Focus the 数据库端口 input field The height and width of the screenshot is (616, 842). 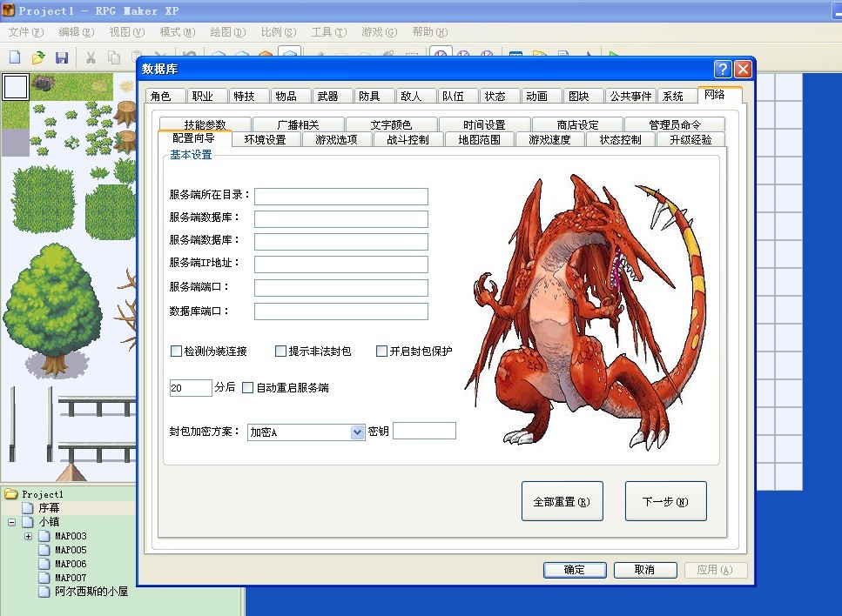pyautogui.click(x=341, y=311)
